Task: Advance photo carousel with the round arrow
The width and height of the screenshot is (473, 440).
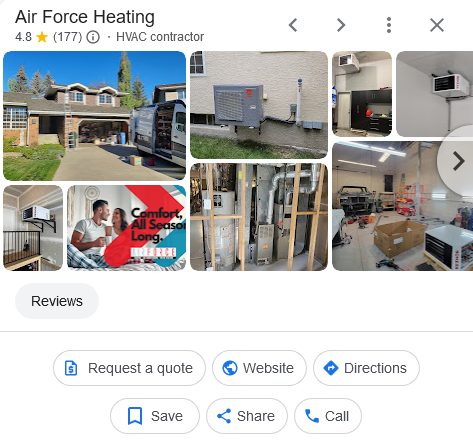Action: coord(458,161)
